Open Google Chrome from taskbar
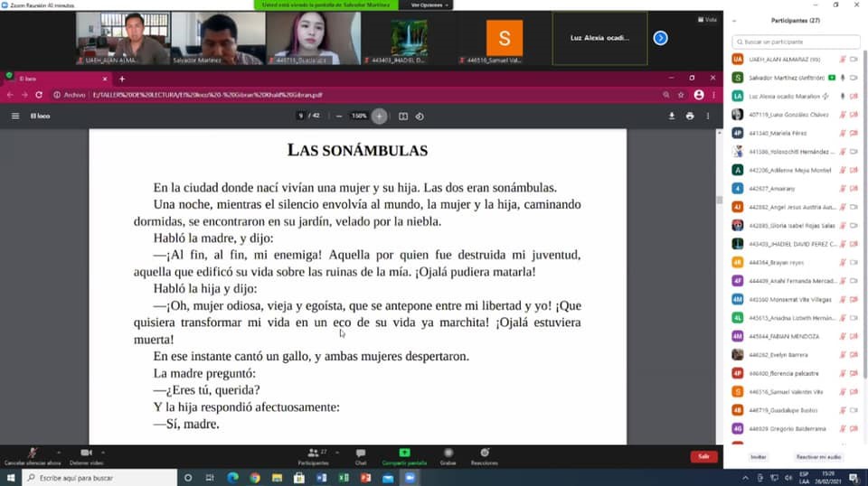 coord(255,478)
